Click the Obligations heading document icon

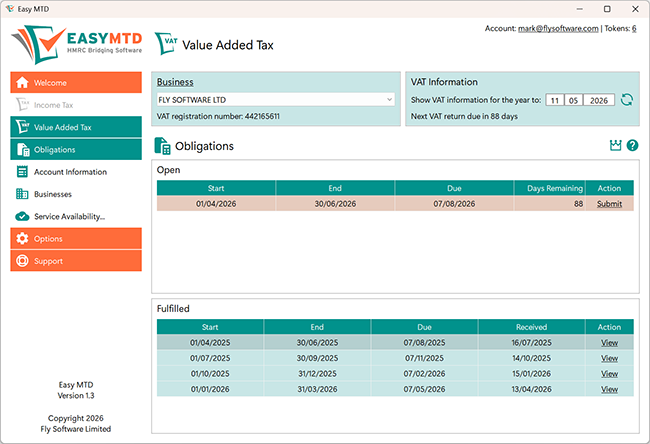[162, 146]
